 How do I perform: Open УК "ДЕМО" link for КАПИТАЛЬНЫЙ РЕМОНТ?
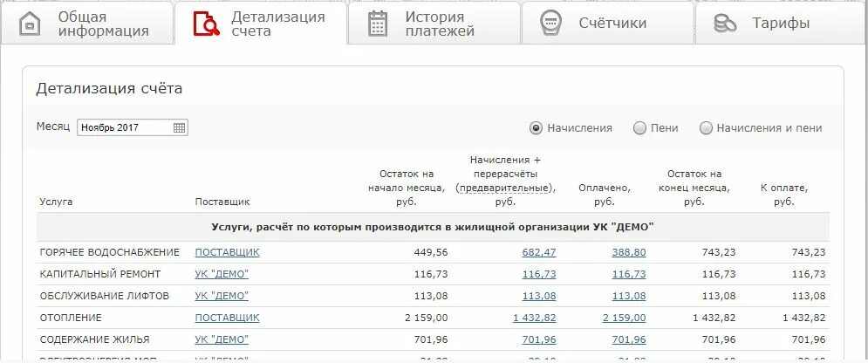click(x=222, y=274)
